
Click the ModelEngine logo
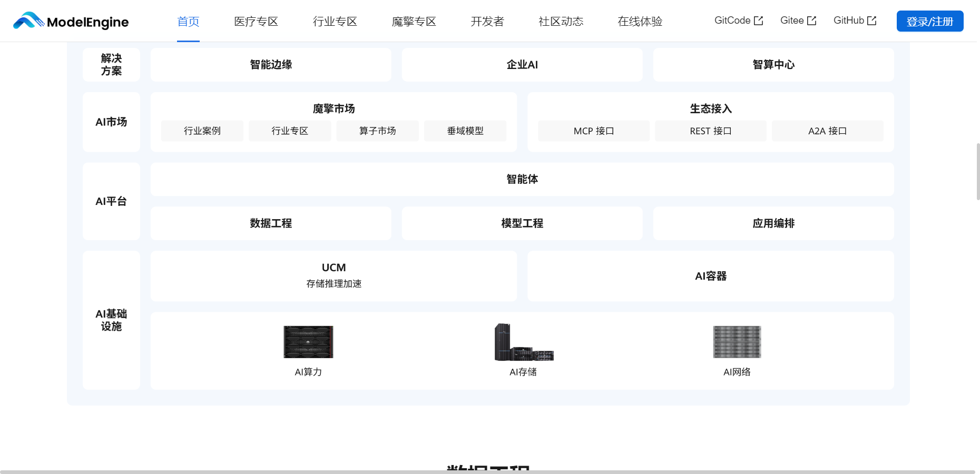71,21
